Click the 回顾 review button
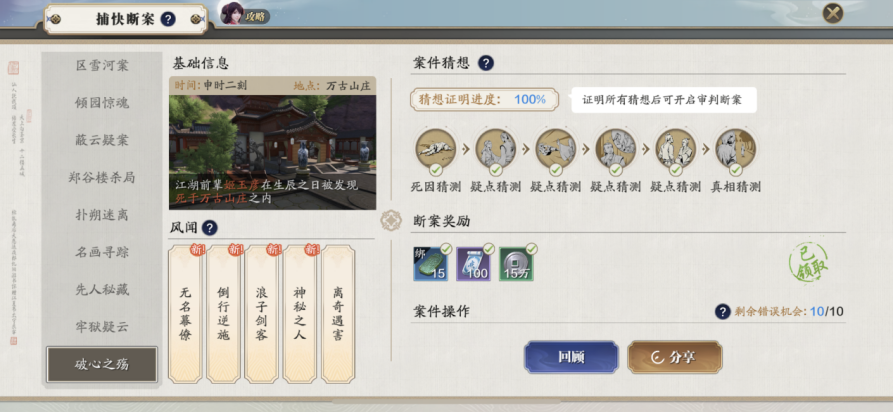This screenshot has height=413, width=893. [x=571, y=357]
